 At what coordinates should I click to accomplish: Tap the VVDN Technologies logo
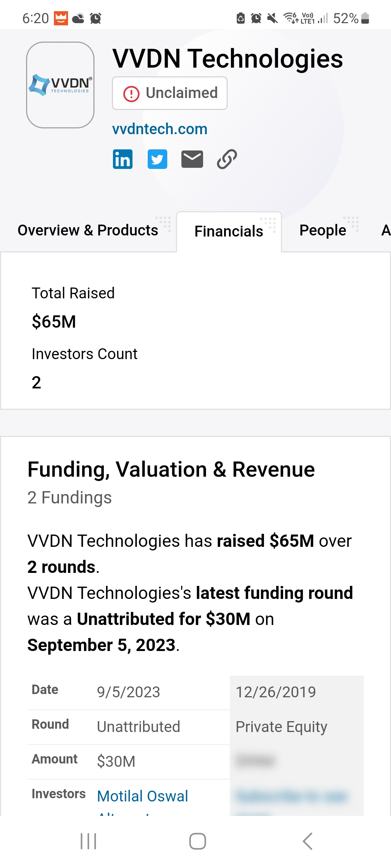(x=60, y=85)
